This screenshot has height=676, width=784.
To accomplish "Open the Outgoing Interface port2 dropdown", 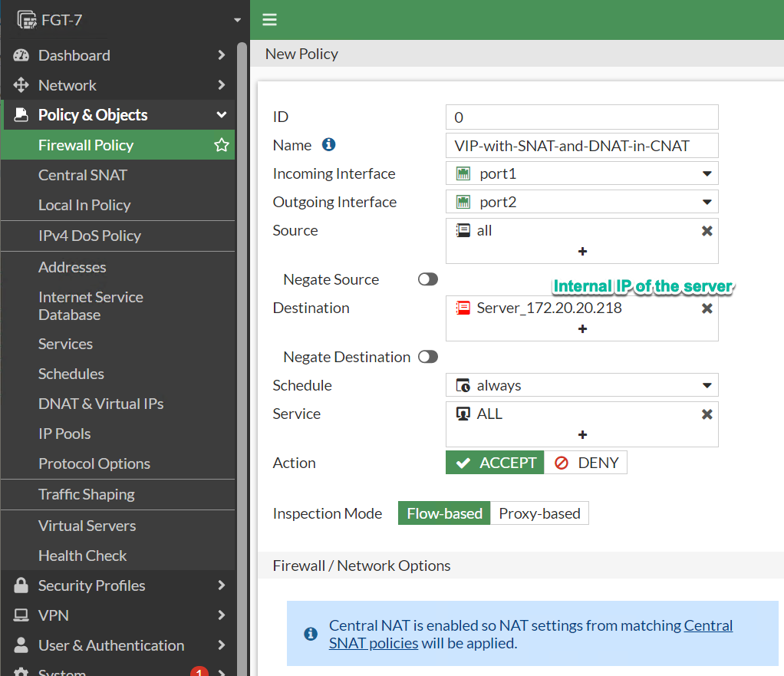I will pos(582,202).
